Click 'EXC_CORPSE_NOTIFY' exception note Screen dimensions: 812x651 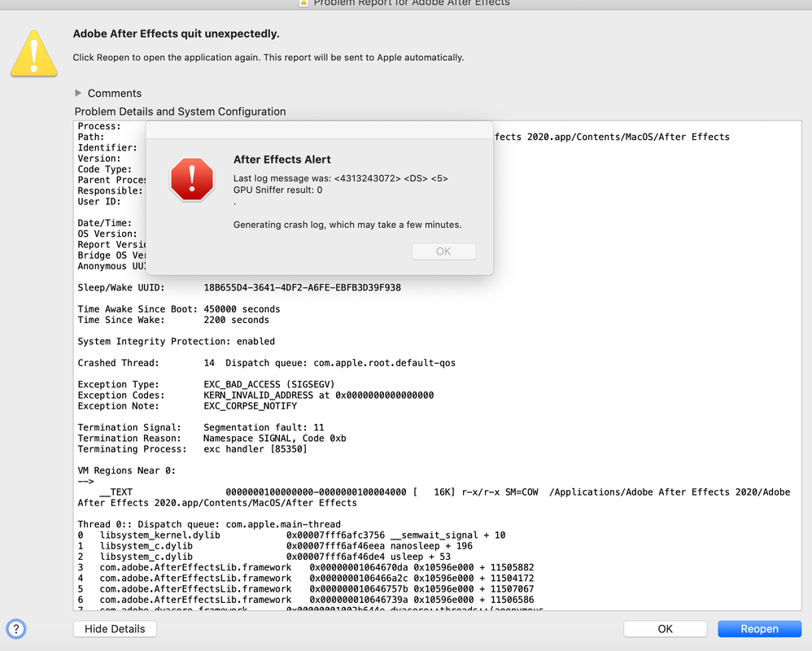(250, 406)
